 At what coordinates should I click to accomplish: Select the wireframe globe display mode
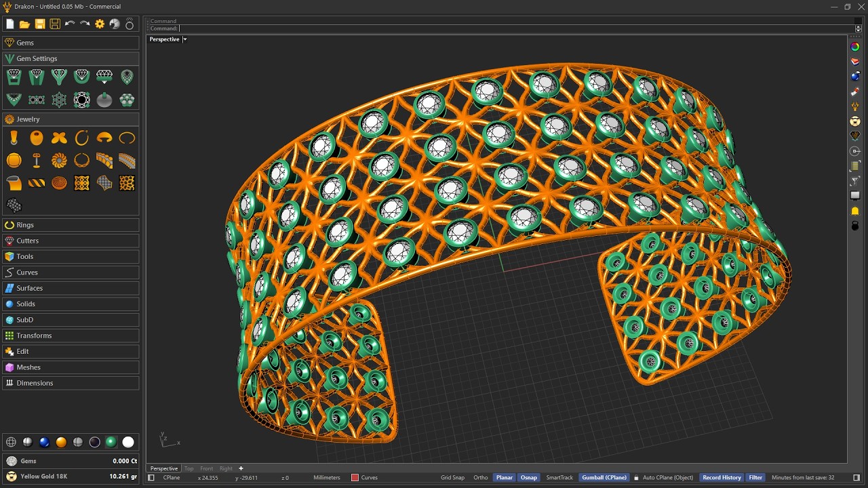pos(11,442)
